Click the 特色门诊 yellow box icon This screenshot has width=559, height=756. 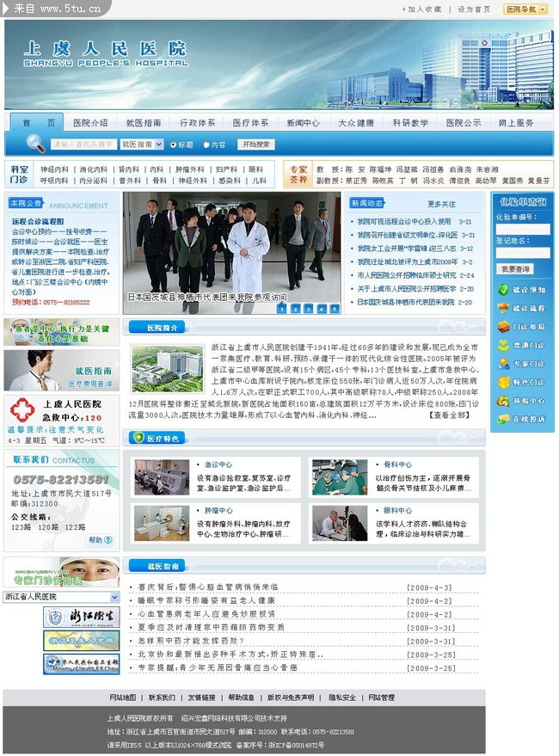pyautogui.click(x=504, y=382)
